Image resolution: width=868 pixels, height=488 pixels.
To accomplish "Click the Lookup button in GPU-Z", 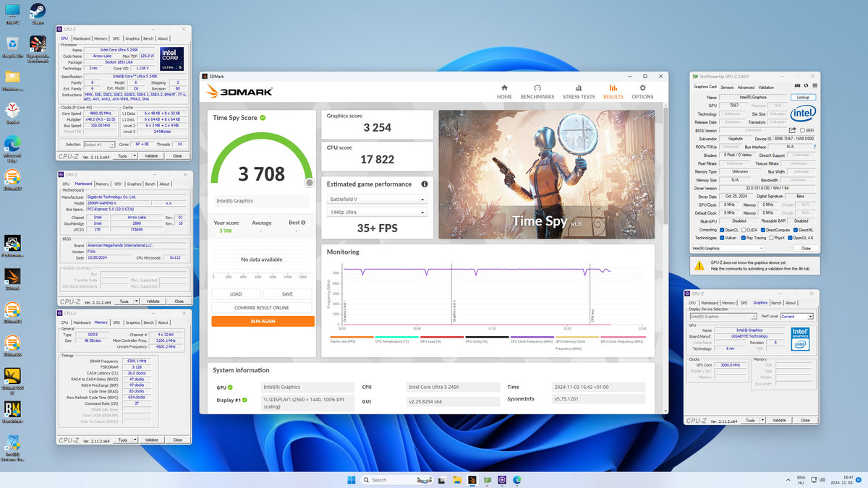I will (803, 97).
